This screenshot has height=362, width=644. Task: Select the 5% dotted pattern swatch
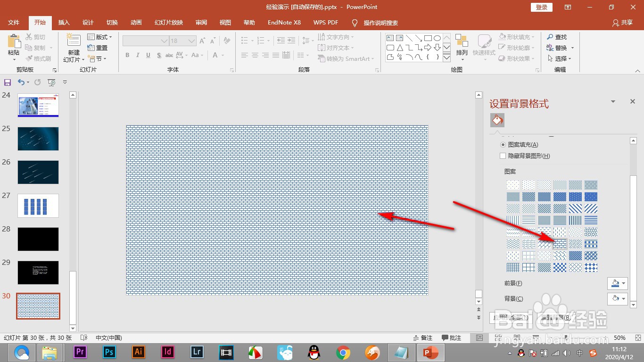coord(513,185)
